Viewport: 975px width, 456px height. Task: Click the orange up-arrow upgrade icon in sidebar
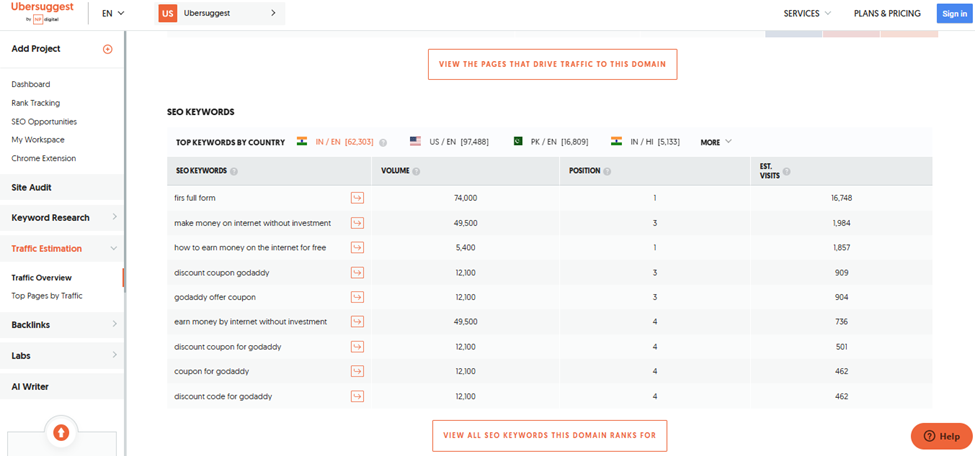point(61,431)
